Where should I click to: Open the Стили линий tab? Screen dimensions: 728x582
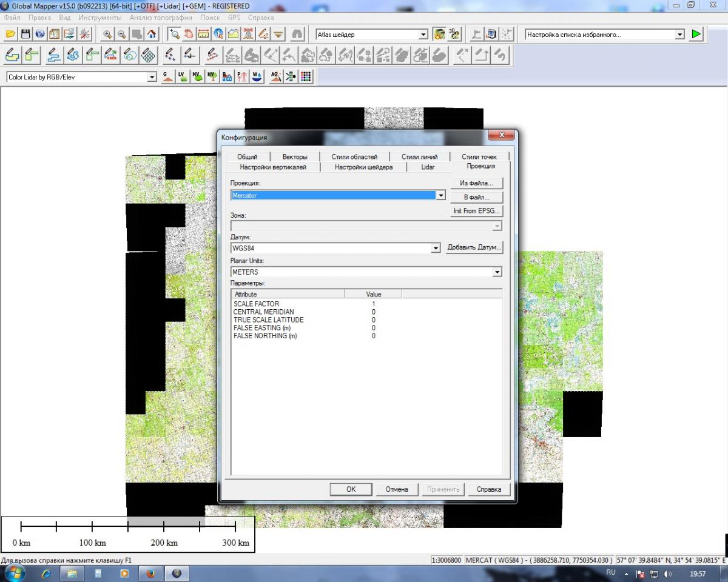pos(419,156)
